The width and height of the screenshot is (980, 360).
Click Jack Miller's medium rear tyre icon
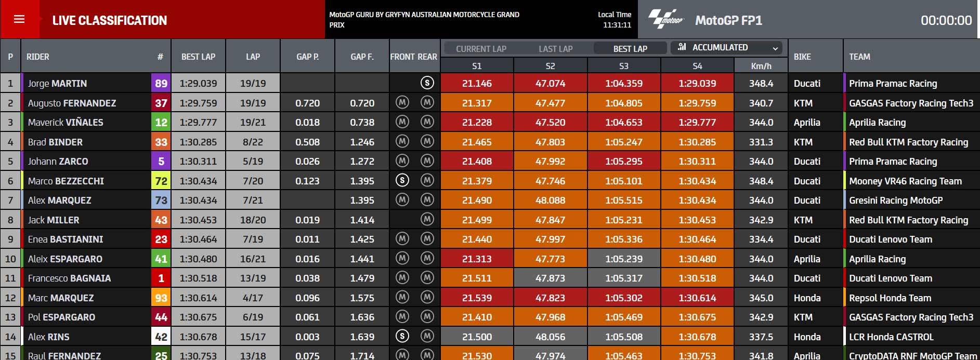(x=427, y=220)
